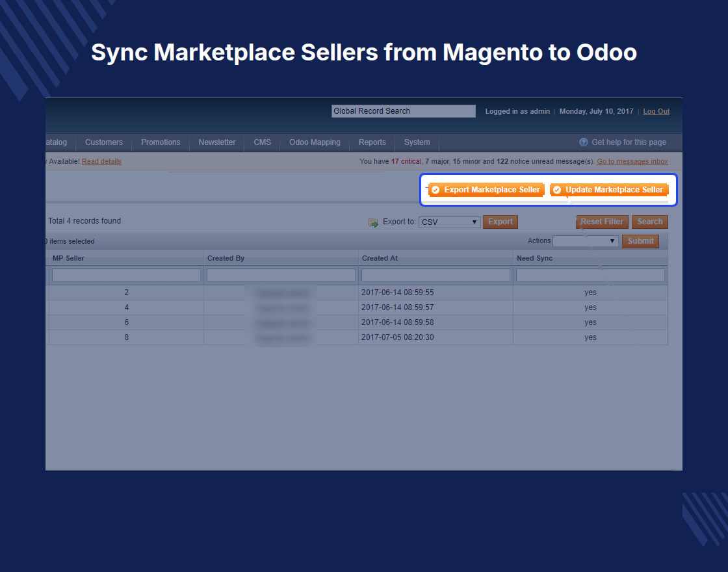Click the MP Seller filter field

pos(126,275)
